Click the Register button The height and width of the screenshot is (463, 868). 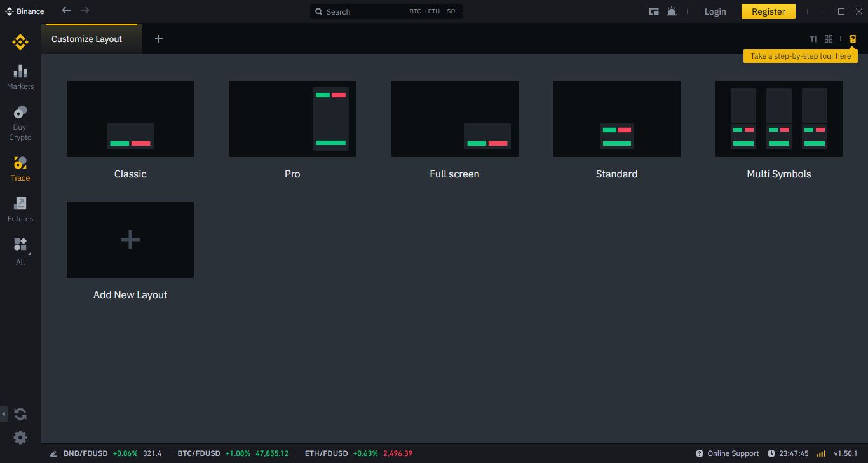(x=768, y=11)
